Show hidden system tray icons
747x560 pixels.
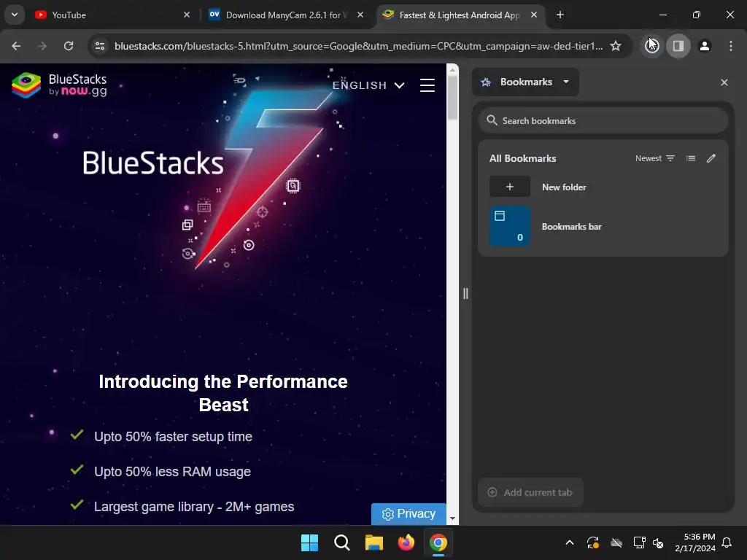tap(569, 542)
